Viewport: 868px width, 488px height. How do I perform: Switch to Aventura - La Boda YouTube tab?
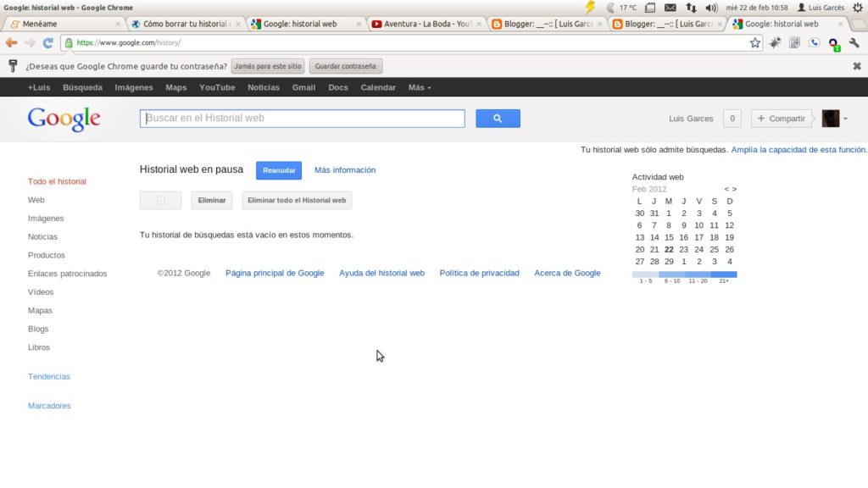(426, 24)
